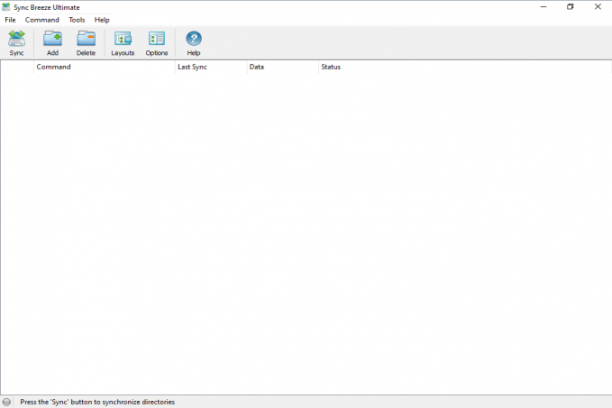Sort by the Last Sync column header
The image size is (612, 408).
(211, 67)
